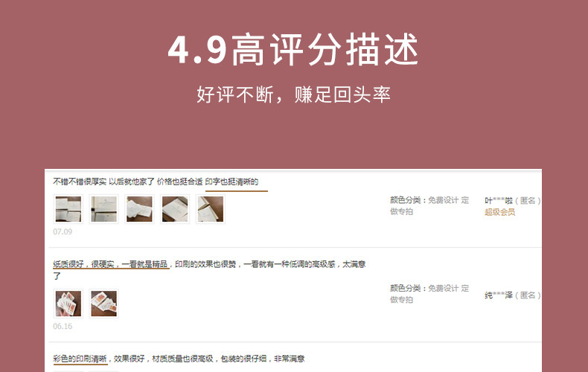The width and height of the screenshot is (588, 372).
Task: Click 颜色分类 label in second review
Action: (406, 289)
